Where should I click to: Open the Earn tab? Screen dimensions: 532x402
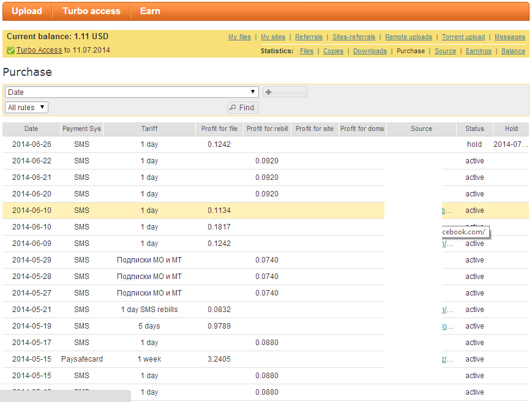[x=150, y=11]
